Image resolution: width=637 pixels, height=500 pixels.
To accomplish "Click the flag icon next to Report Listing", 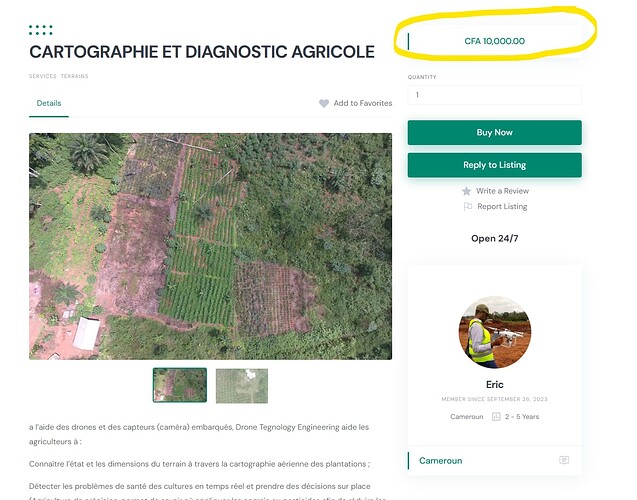I will pyautogui.click(x=468, y=207).
